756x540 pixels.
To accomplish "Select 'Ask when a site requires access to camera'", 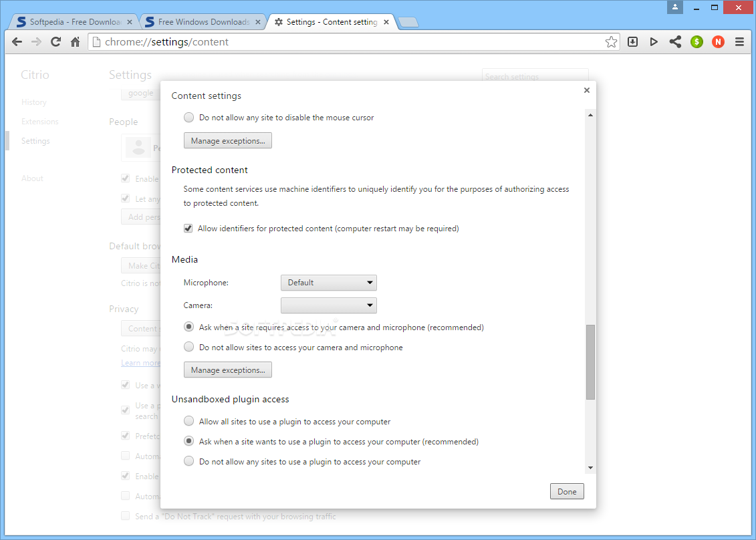I will click(189, 327).
